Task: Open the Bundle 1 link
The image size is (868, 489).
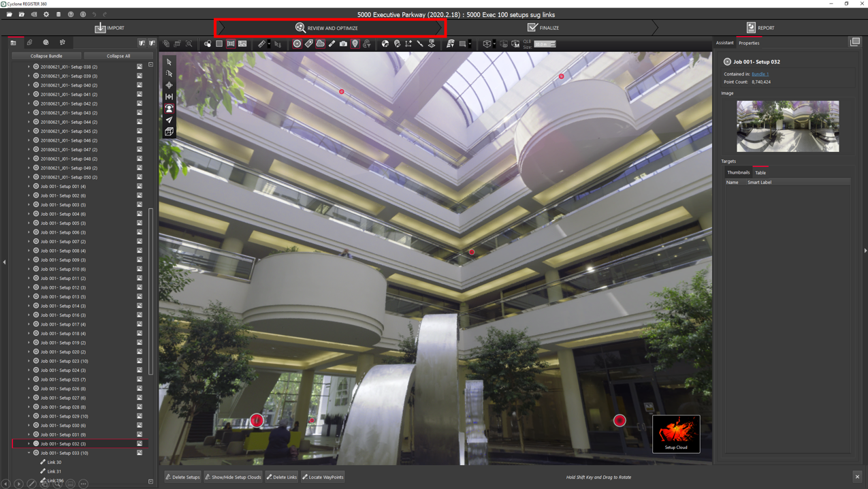Action: pyautogui.click(x=760, y=74)
